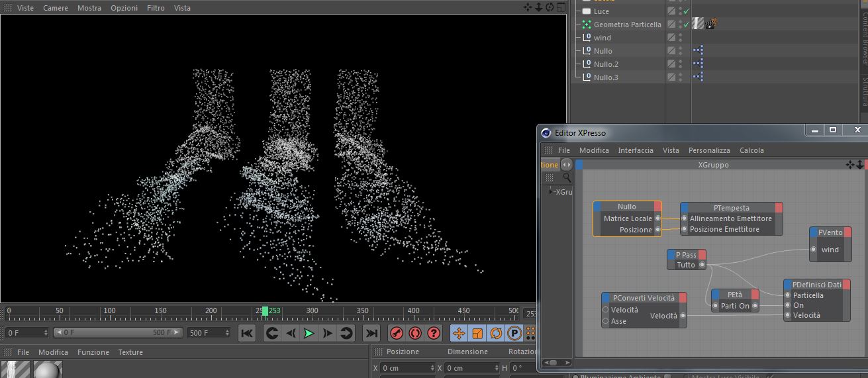Click the Record active objects keyframe icon
Screen dimensions: 868x378
(397, 334)
